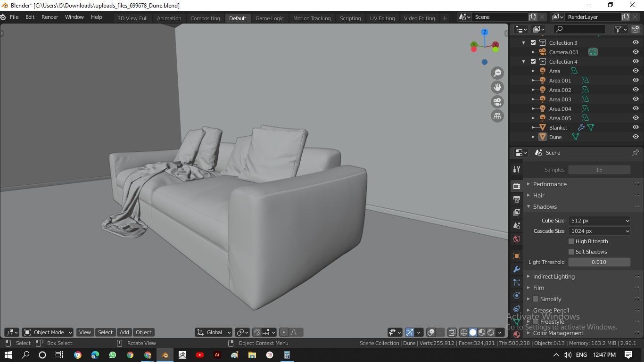
Task: Open the Tool properties tab
Action: coord(517,169)
